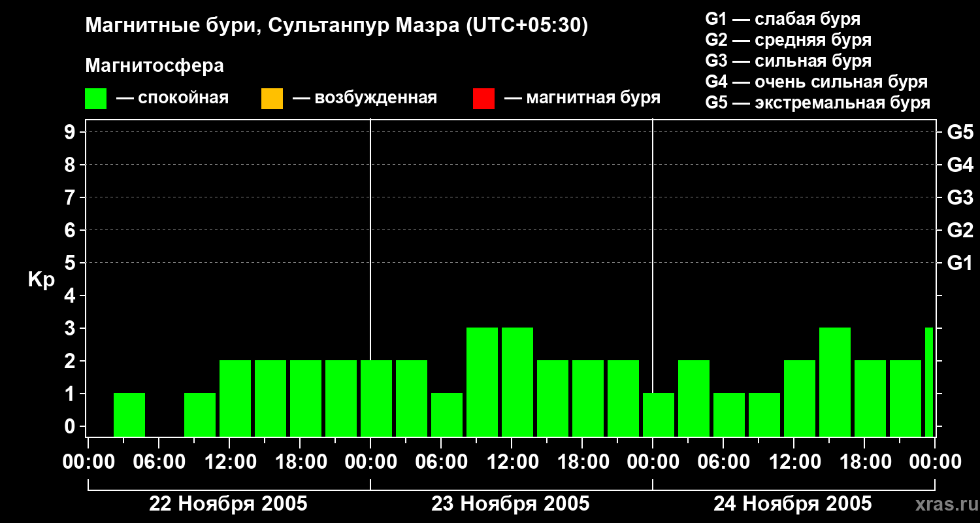Click the '18:00' time label above 24 Ноября
The width and height of the screenshot is (980, 523).
click(x=864, y=462)
